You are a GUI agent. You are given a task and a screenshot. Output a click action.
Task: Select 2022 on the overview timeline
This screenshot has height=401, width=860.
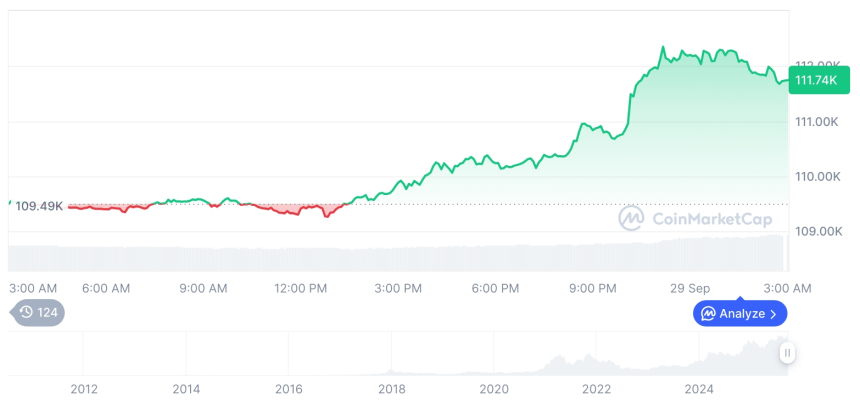[596, 389]
